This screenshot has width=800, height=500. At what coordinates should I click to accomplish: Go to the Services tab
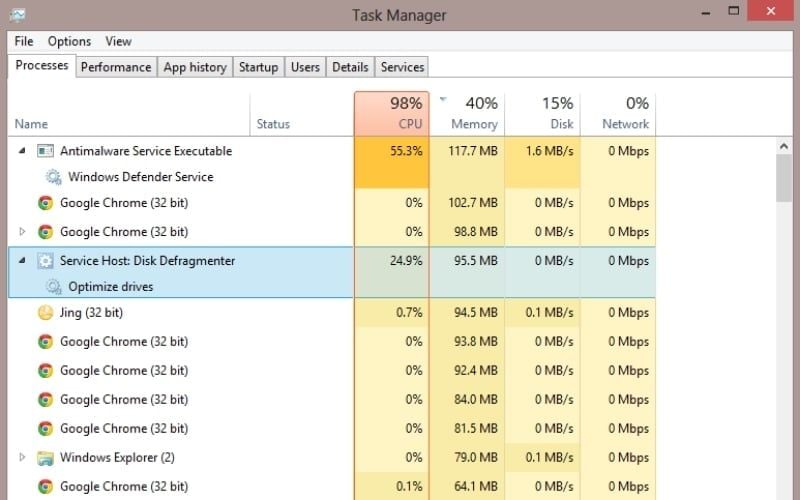click(402, 67)
